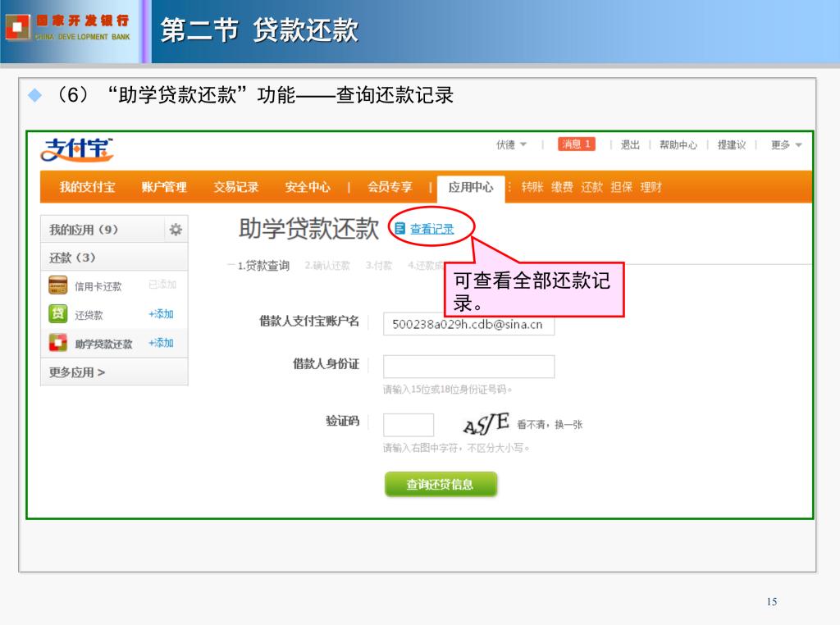
Task: Focus the 借款人身份证 input field
Action: click(x=468, y=366)
